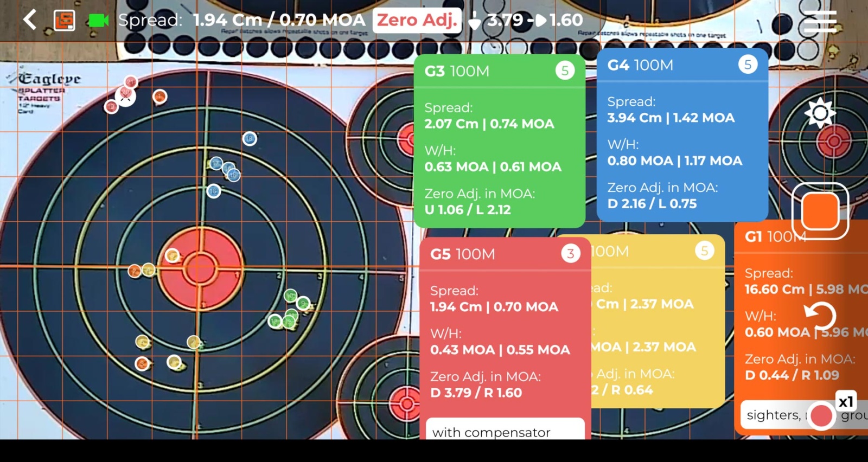Tap G5 W/H value 0.43 MOA | 0.55 MOA
This screenshot has width=868, height=462.
click(500, 350)
